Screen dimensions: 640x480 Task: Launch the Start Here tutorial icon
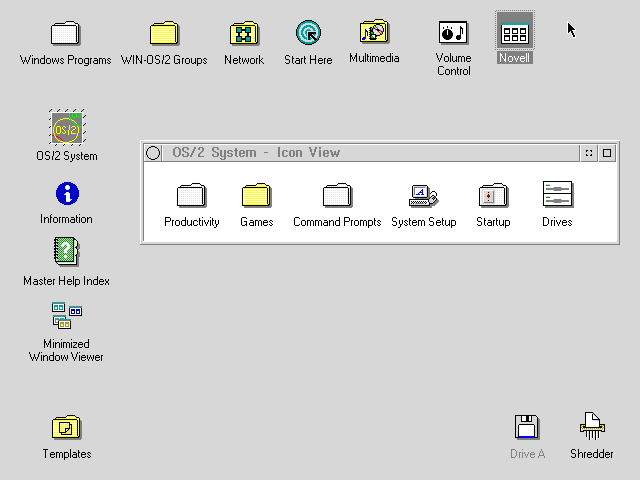pos(308,33)
